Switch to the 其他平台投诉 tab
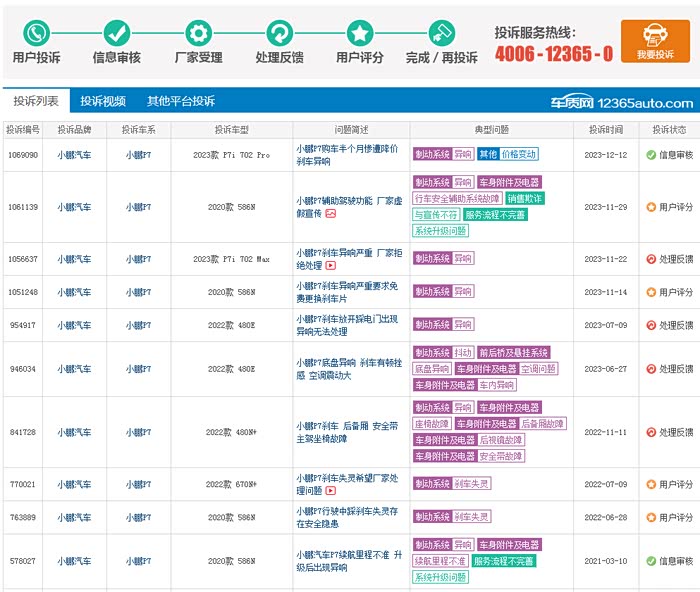This screenshot has height=592, width=700. 181,101
